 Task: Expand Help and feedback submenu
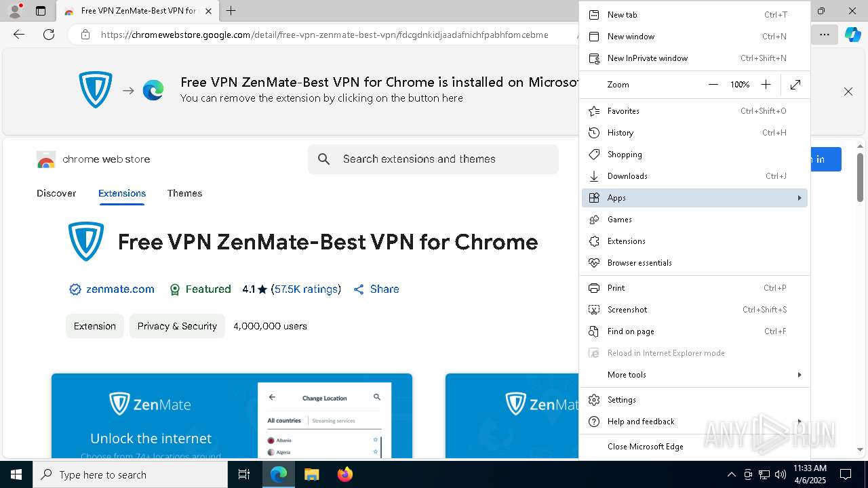click(694, 422)
